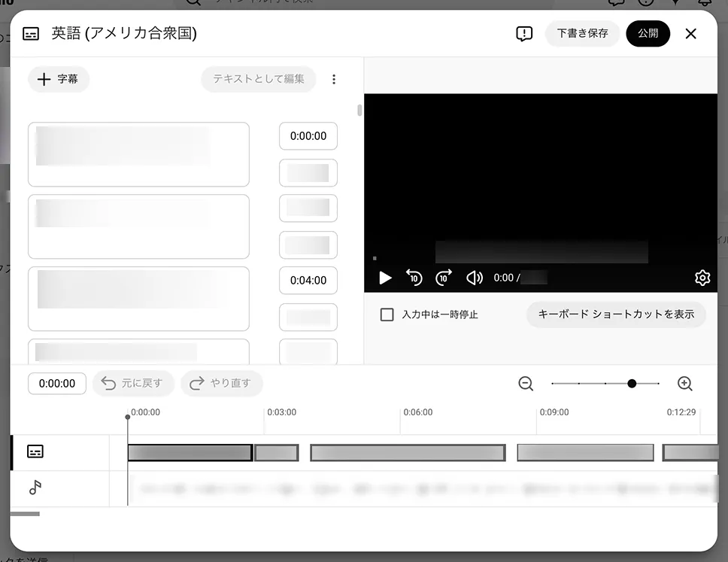This screenshot has height=562, width=728.
Task: Select the second caption text box
Action: pyautogui.click(x=139, y=226)
